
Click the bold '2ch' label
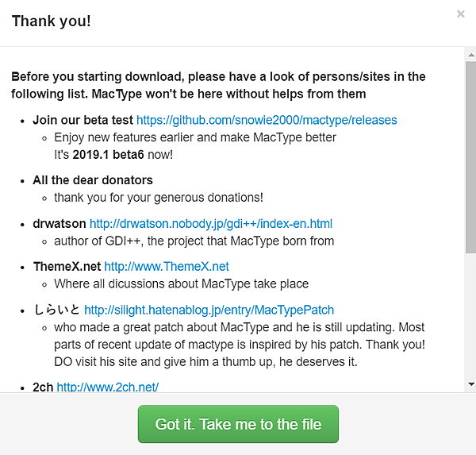43,388
